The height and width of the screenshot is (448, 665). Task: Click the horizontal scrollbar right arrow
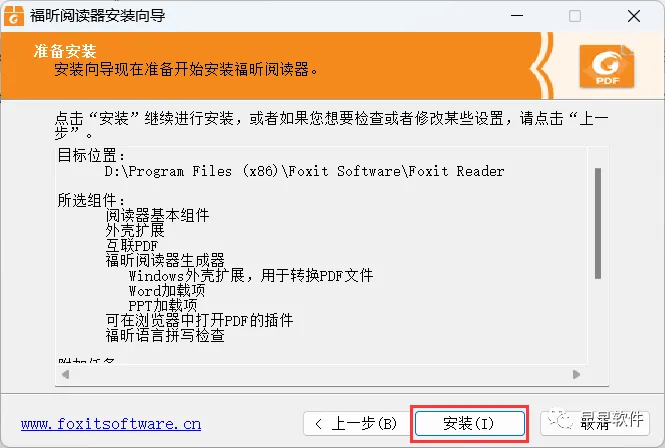click(x=576, y=375)
